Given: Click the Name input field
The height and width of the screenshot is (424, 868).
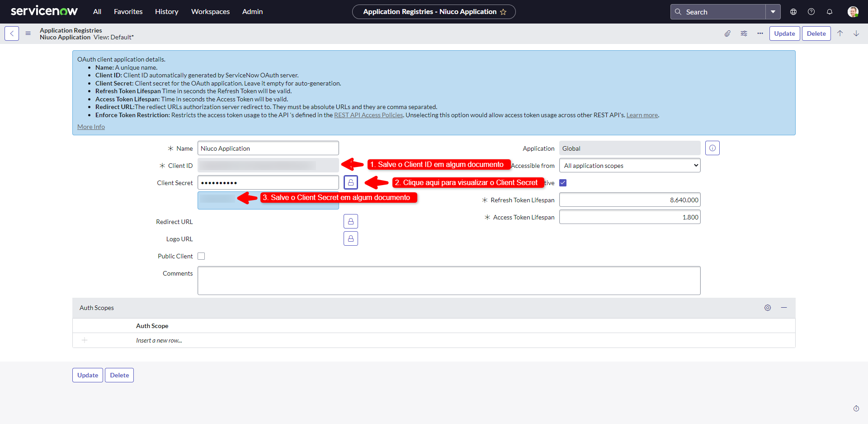Looking at the screenshot, I should (x=268, y=148).
